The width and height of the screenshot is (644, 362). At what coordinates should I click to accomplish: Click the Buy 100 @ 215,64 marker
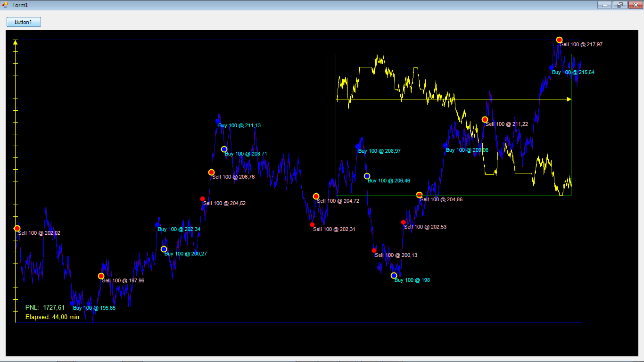point(552,68)
